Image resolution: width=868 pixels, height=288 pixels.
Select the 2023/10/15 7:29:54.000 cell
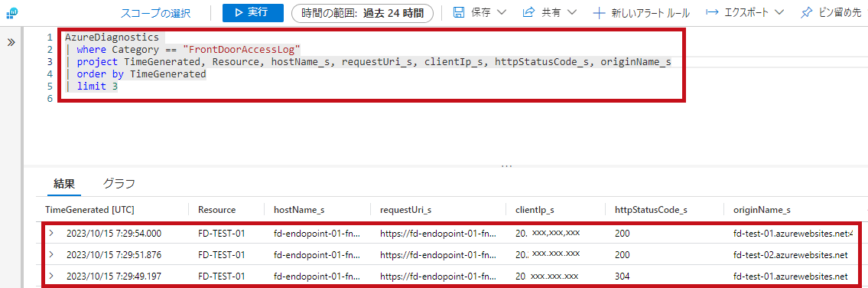(114, 234)
